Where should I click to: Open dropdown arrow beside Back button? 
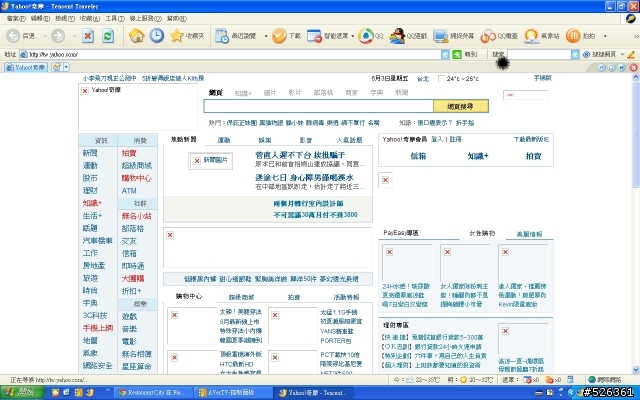tap(45, 36)
